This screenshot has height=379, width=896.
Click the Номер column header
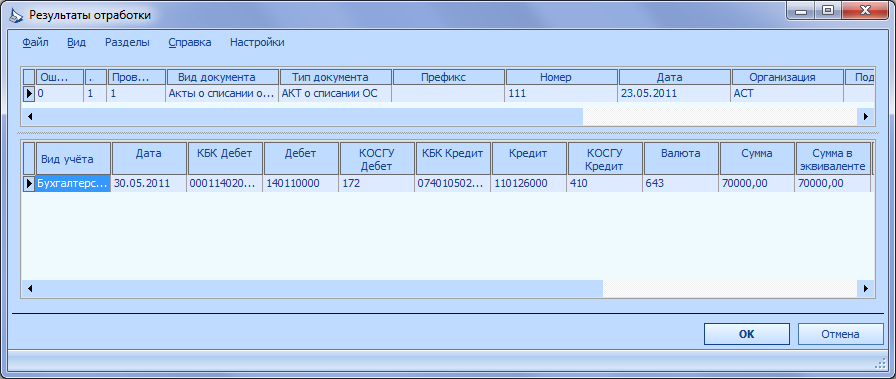click(x=562, y=77)
